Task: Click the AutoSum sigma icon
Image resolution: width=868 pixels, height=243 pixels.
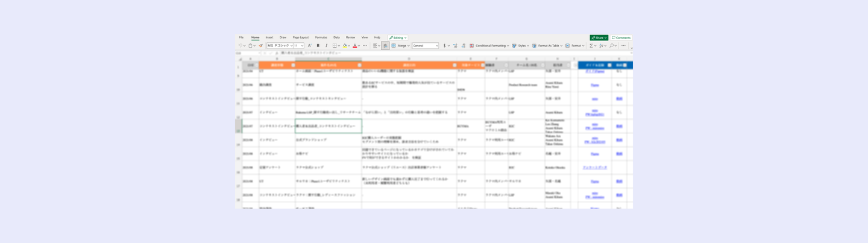Action: point(591,46)
